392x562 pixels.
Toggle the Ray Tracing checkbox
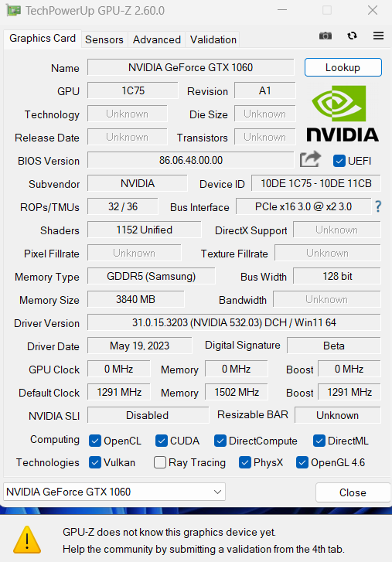click(x=160, y=462)
